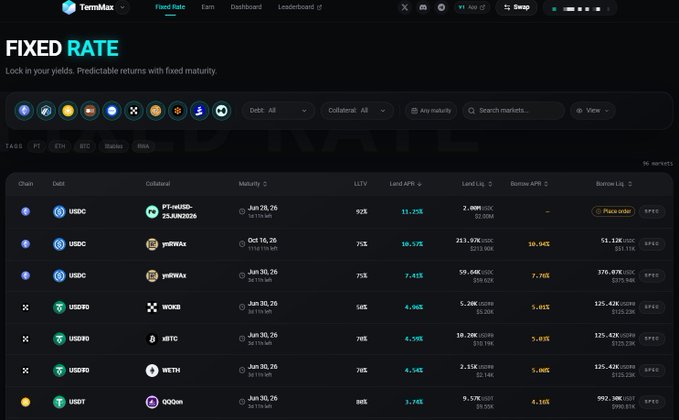Expand the TermMax version chevron
The image size is (679, 420).
point(123,7)
